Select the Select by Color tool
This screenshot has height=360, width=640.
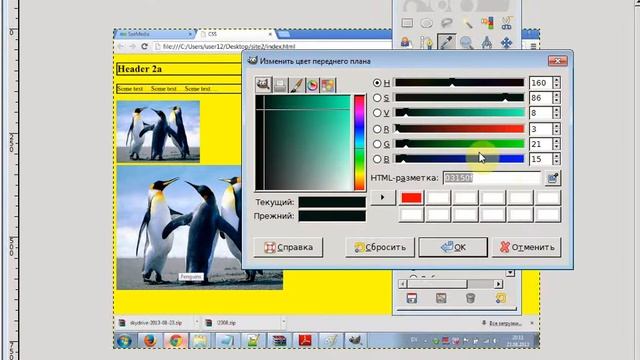[487, 23]
